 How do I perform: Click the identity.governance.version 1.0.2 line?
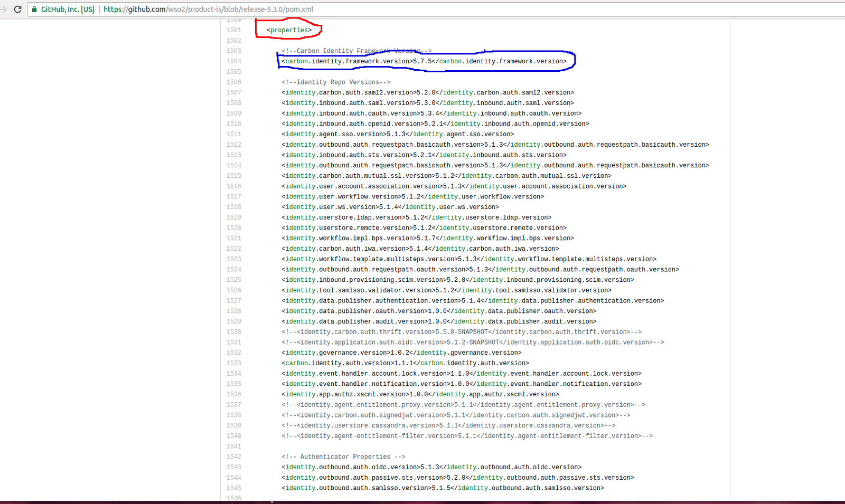pos(401,353)
